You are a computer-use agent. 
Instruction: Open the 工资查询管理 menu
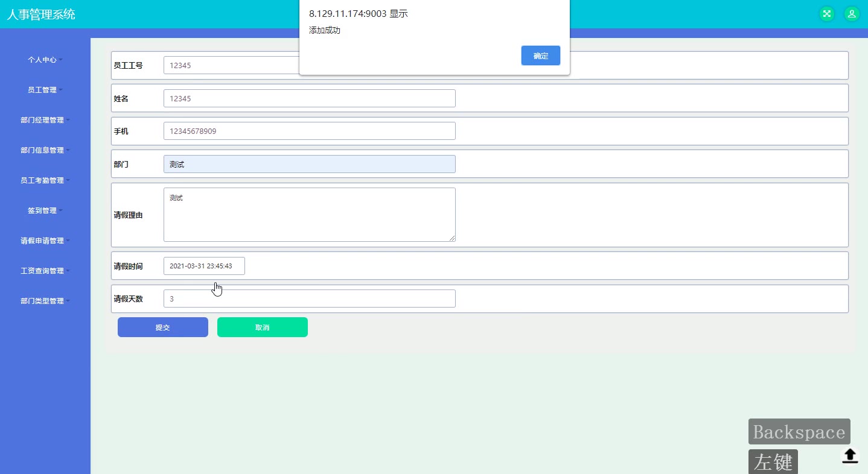pos(45,271)
